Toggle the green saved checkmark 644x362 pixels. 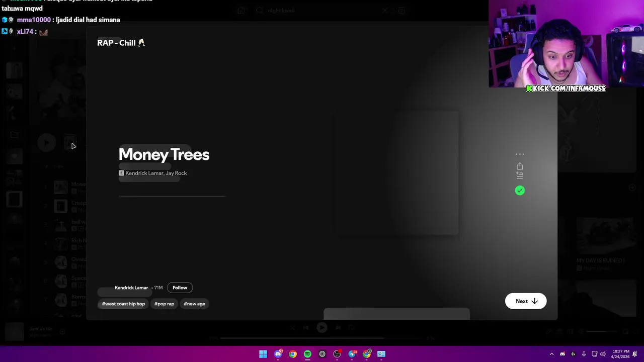coord(520,191)
